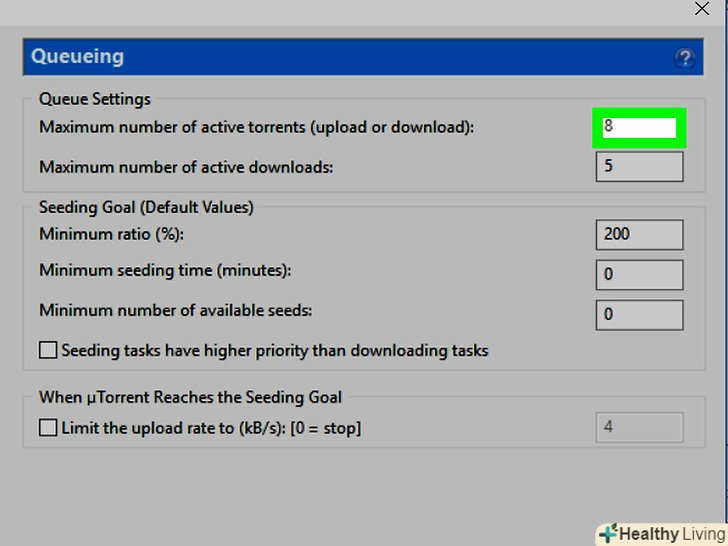Toggle limit the upload rate checkbox

[48, 428]
